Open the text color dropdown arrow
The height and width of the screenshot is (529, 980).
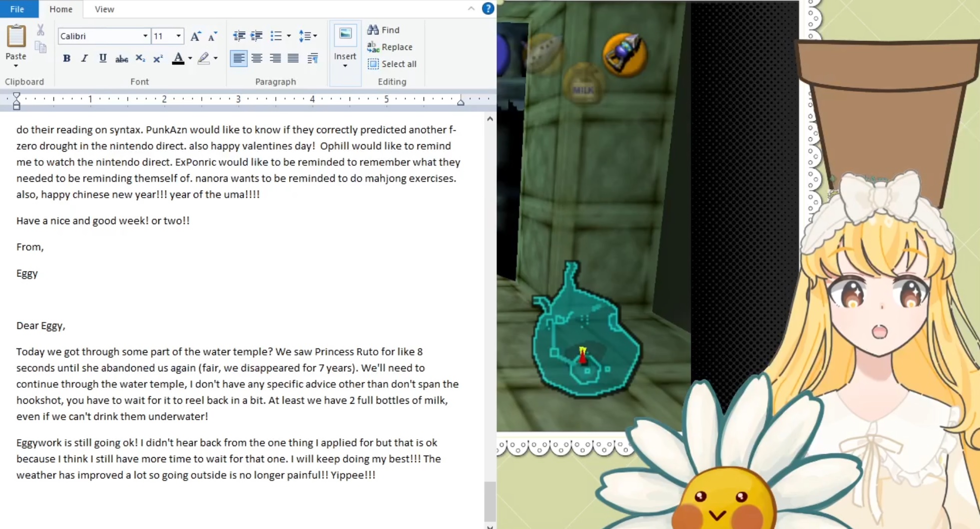[190, 58]
